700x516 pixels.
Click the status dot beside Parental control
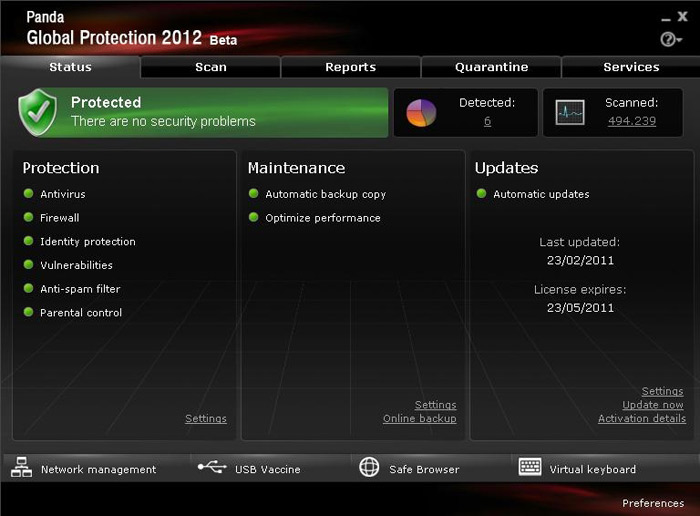point(29,312)
